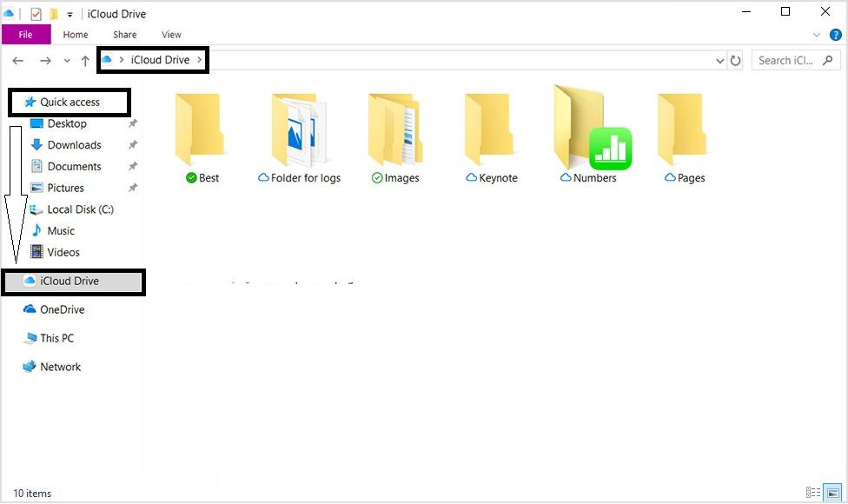The width and height of the screenshot is (848, 504).
Task: Switch to the Share ribbon tab
Action: tap(124, 35)
